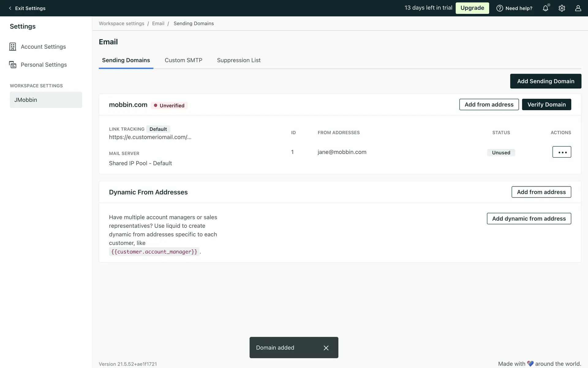Open the settings gear icon

tap(562, 8)
